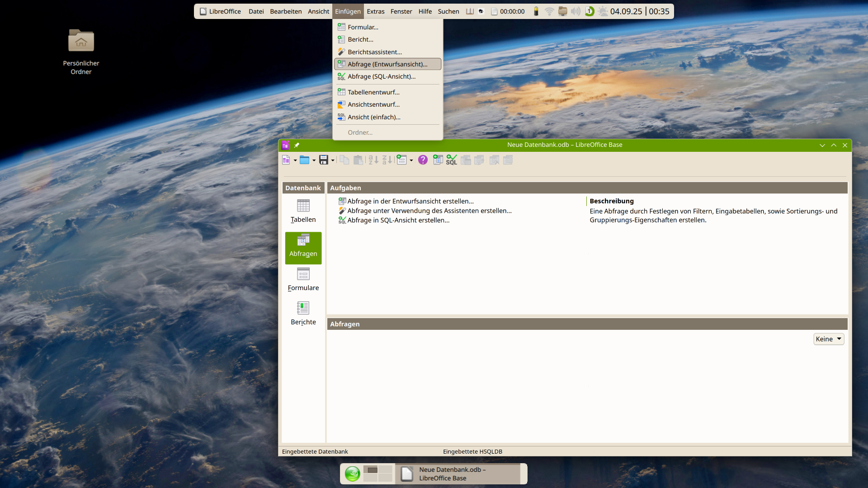Select Tabellenentwurf... menu entry
This screenshot has height=488, width=868.
click(373, 92)
